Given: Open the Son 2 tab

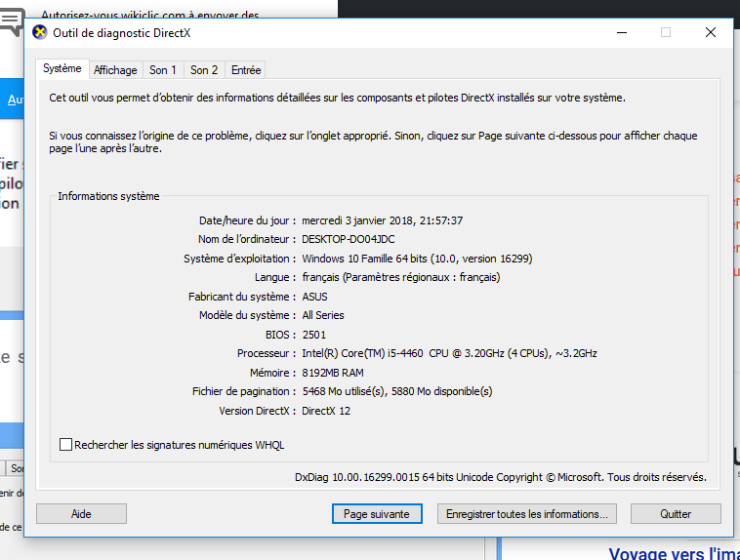Looking at the screenshot, I should pos(204,70).
